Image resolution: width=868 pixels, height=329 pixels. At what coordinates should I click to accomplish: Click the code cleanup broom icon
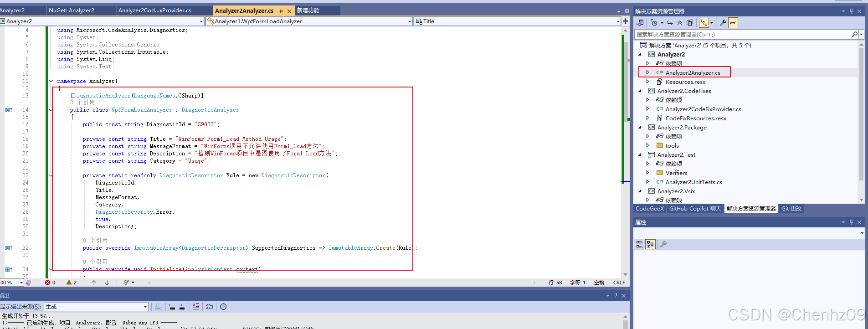pos(126,283)
